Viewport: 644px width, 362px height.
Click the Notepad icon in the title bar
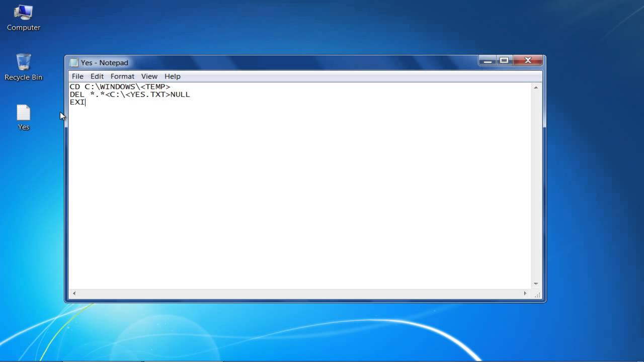coord(74,62)
